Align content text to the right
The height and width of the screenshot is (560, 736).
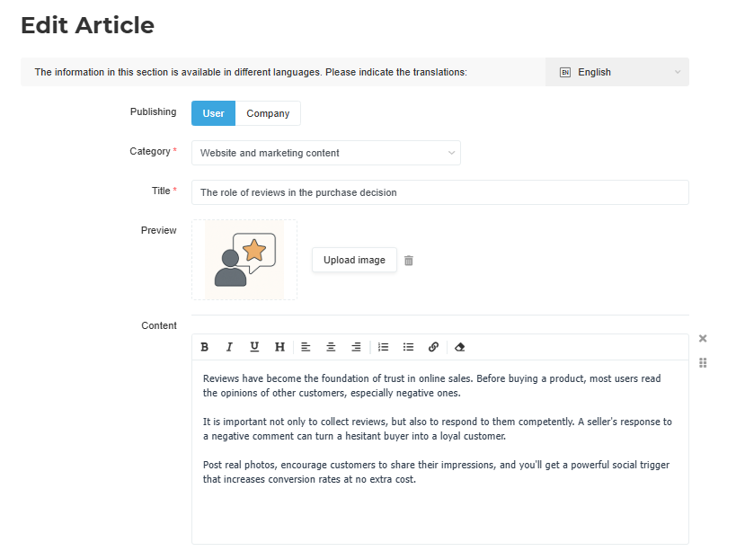tap(356, 347)
